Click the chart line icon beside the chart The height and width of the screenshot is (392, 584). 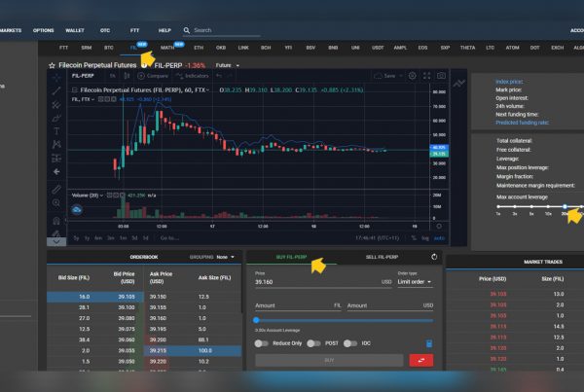pos(458,84)
